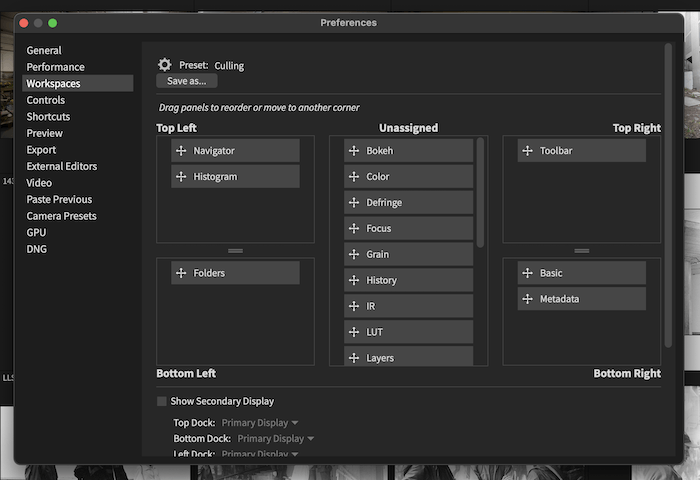
Task: Click the move handle icon for Navigator
Action: pos(181,150)
